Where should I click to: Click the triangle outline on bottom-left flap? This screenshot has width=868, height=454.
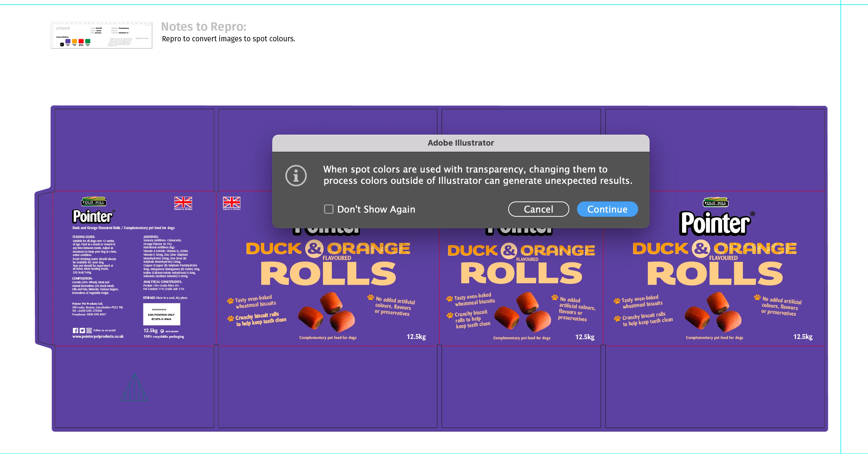tap(135, 388)
